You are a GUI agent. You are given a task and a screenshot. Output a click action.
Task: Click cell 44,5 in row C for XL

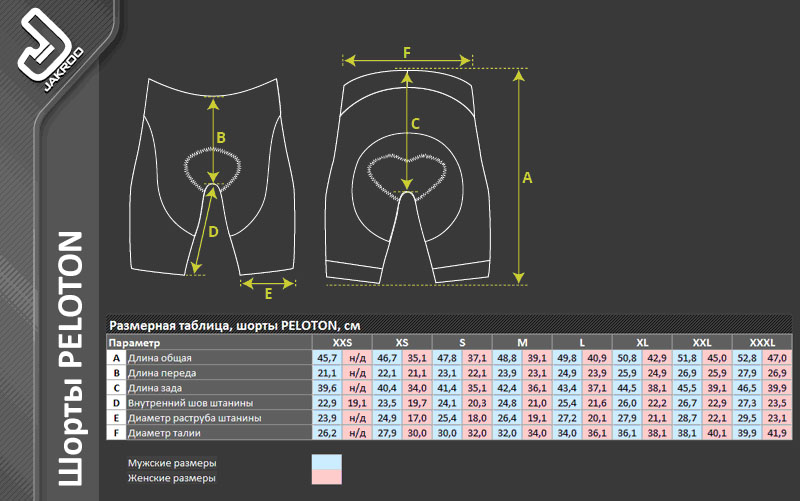(627, 388)
